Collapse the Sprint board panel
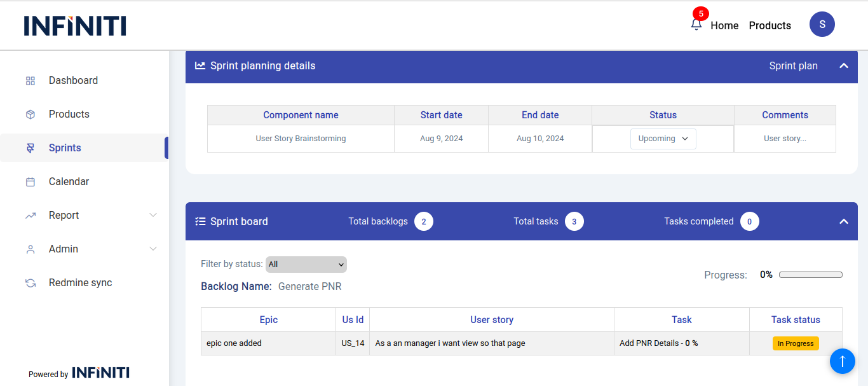 (x=843, y=221)
